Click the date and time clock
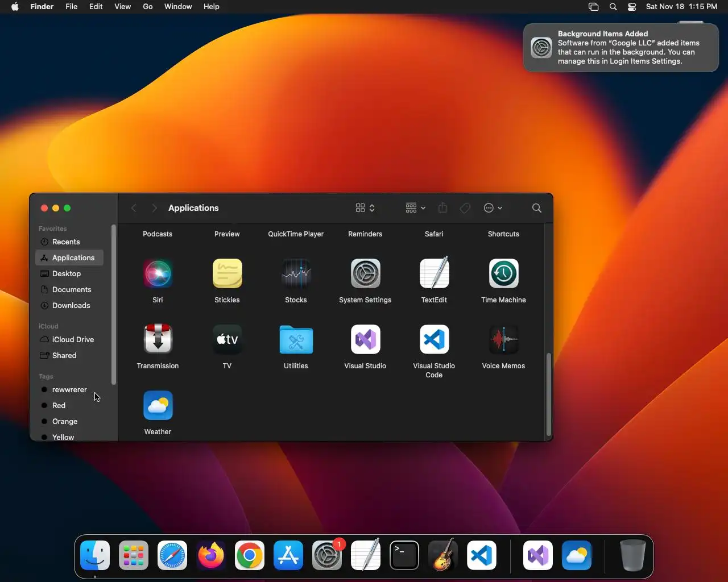The image size is (728, 582). 681,7
